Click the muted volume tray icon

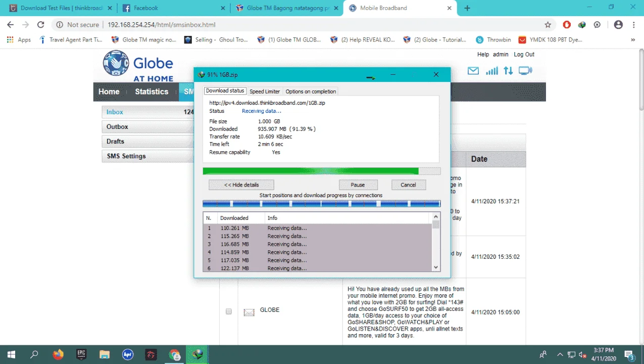582,355
